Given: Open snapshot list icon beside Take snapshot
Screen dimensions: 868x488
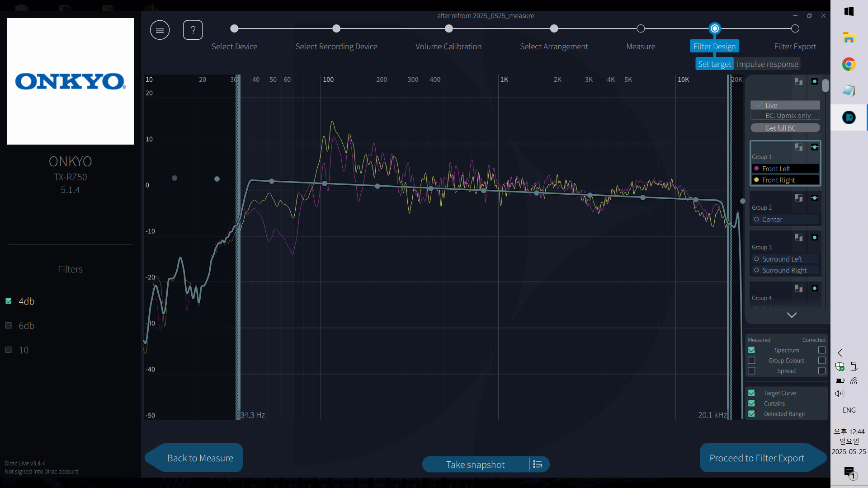Looking at the screenshot, I should (538, 465).
